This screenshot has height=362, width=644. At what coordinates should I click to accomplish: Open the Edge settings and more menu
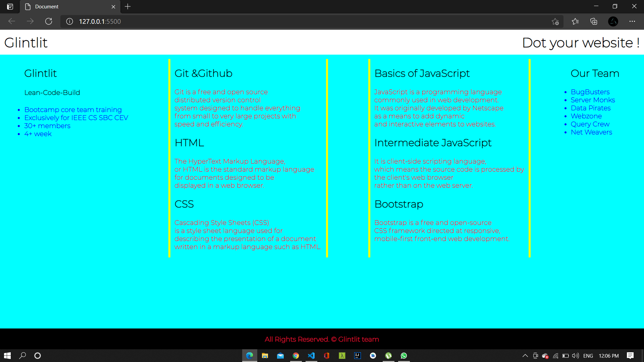click(633, 21)
